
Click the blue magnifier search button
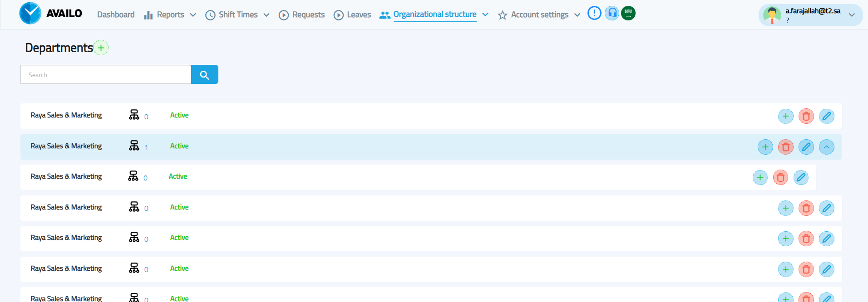pos(205,74)
